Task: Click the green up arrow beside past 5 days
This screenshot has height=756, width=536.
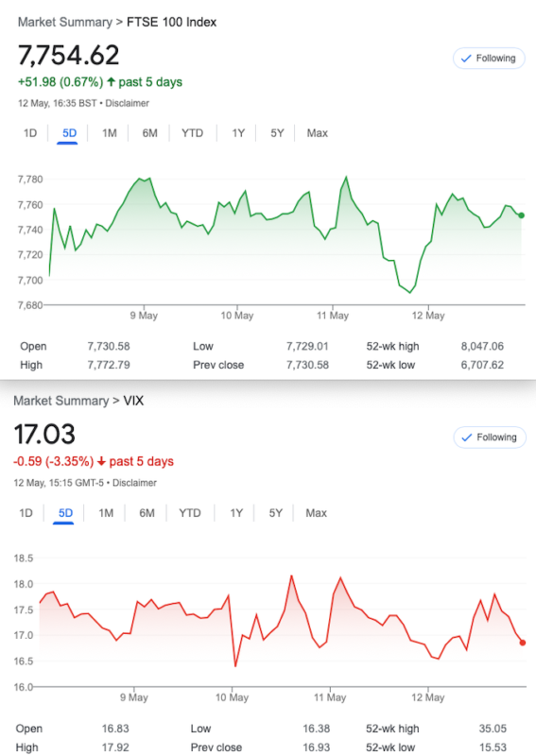Action: click(111, 82)
